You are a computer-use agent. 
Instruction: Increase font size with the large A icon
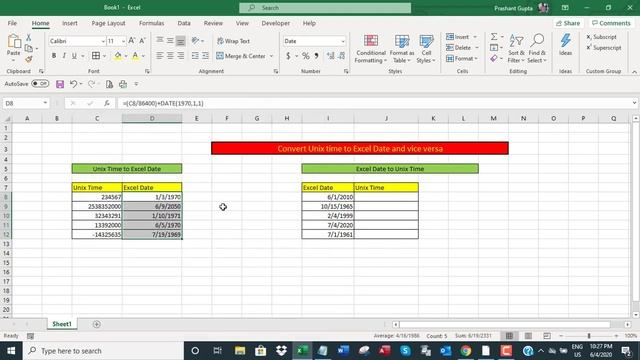pyautogui.click(x=131, y=41)
